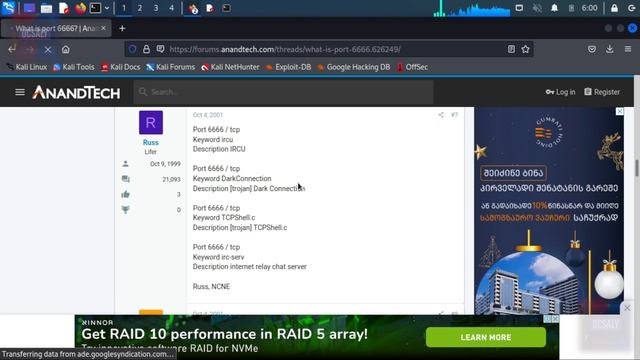Select the 'What is port 6666?' browser tab
Viewport: 640px width, 360px height.
pyautogui.click(x=56, y=28)
